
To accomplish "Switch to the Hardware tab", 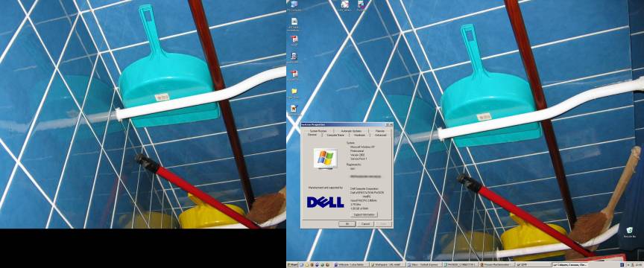I will click(x=359, y=135).
